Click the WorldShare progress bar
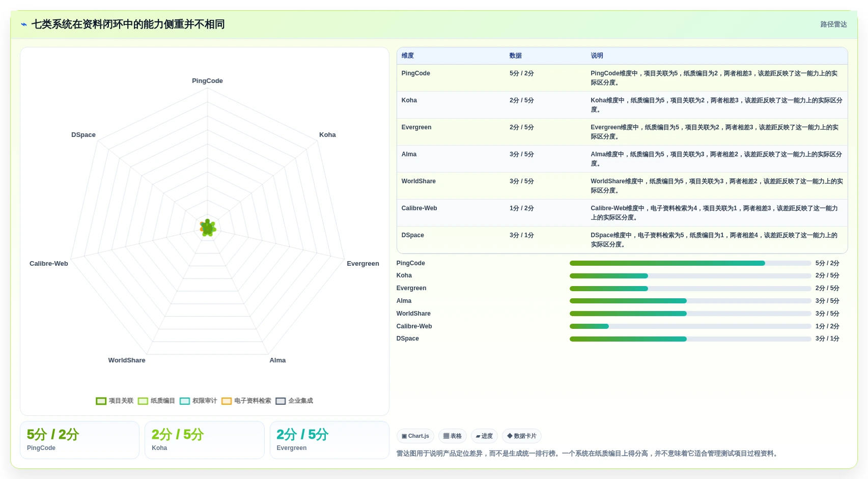The height and width of the screenshot is (479, 868). [690, 314]
